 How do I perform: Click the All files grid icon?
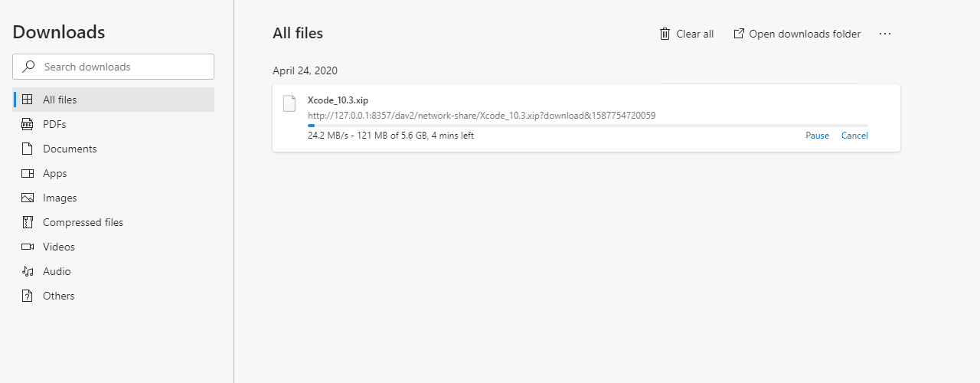pyautogui.click(x=28, y=100)
